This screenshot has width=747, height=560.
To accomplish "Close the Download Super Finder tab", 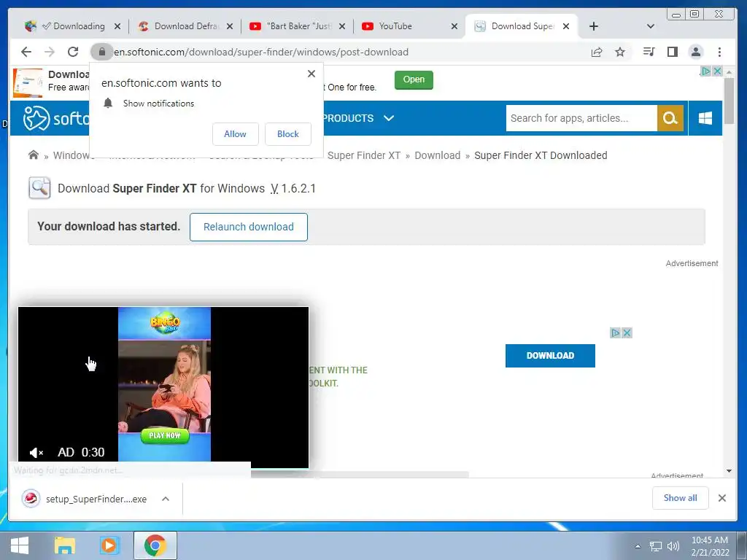I will 566,26.
